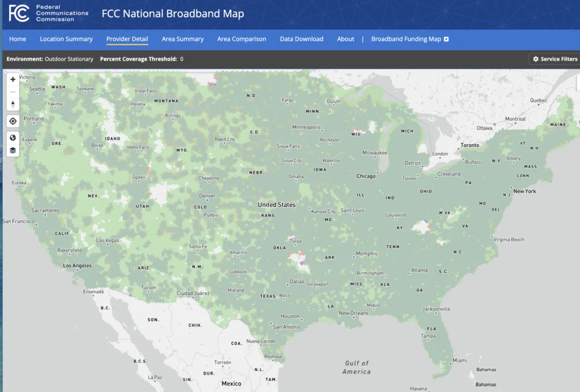
Task: Open the globe view control
Action: pyautogui.click(x=12, y=138)
